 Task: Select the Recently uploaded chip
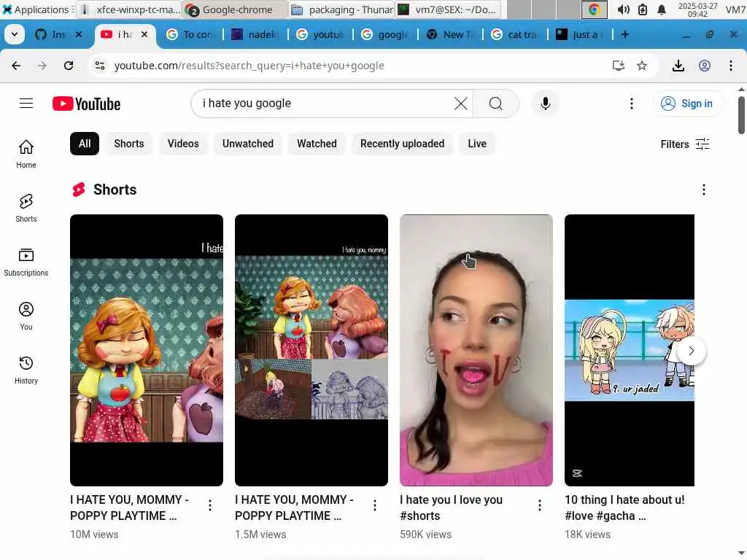point(402,144)
